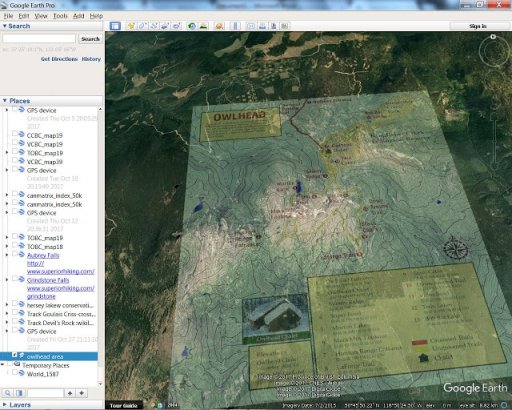
Task: Move item down with the down arrow button
Action: (82, 393)
